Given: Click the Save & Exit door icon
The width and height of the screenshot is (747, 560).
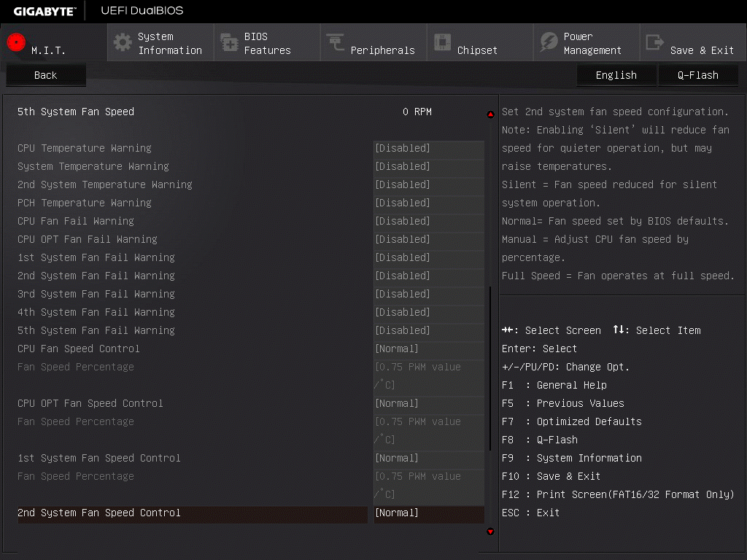Looking at the screenshot, I should (x=654, y=42).
